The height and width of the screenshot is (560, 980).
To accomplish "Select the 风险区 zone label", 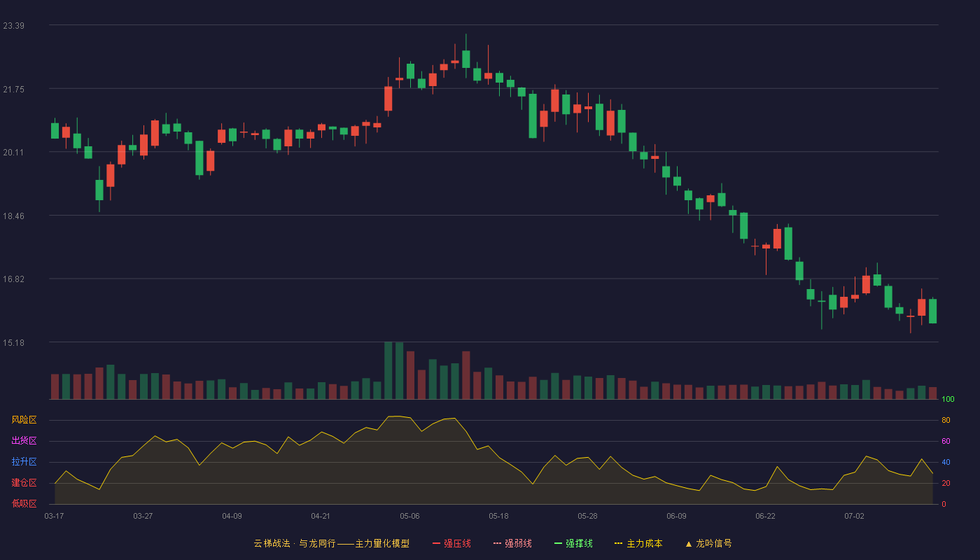I will point(24,420).
